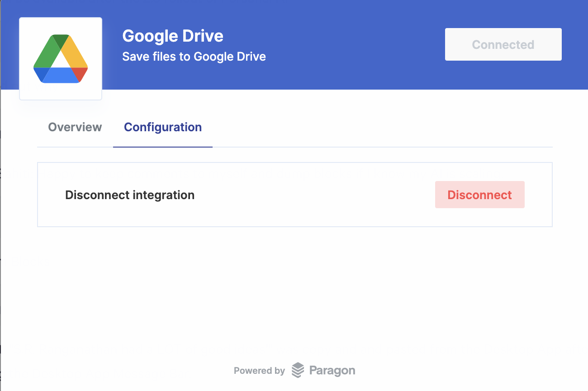Click the red Disconnect button
This screenshot has width=588, height=391.
coord(480,195)
